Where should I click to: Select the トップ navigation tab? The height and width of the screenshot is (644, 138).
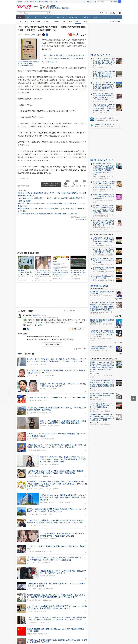[x=20, y=17]
